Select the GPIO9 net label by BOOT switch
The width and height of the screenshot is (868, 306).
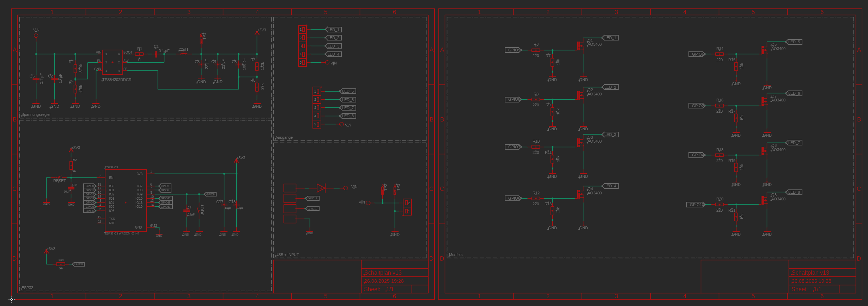(x=210, y=194)
